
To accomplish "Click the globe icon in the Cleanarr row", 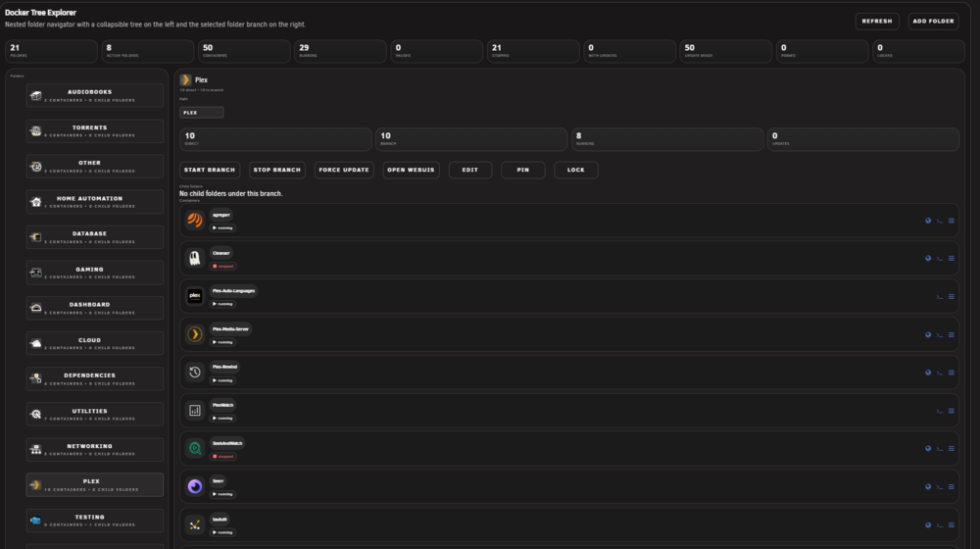I will [928, 258].
